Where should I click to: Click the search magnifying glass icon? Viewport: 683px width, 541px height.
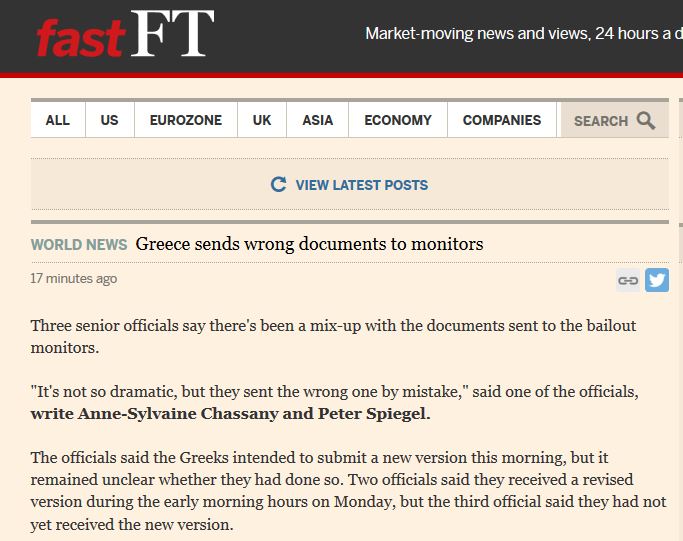pyautogui.click(x=646, y=121)
